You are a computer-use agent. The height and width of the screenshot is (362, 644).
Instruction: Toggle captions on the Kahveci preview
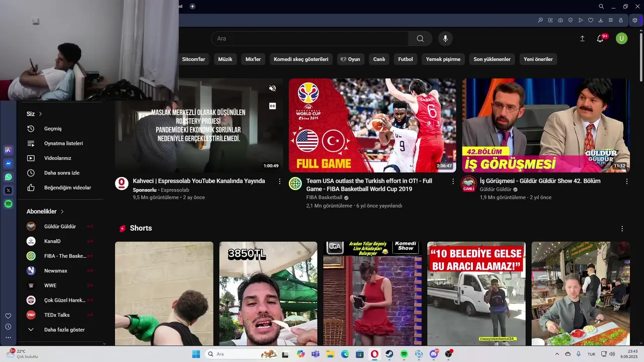pos(272,106)
